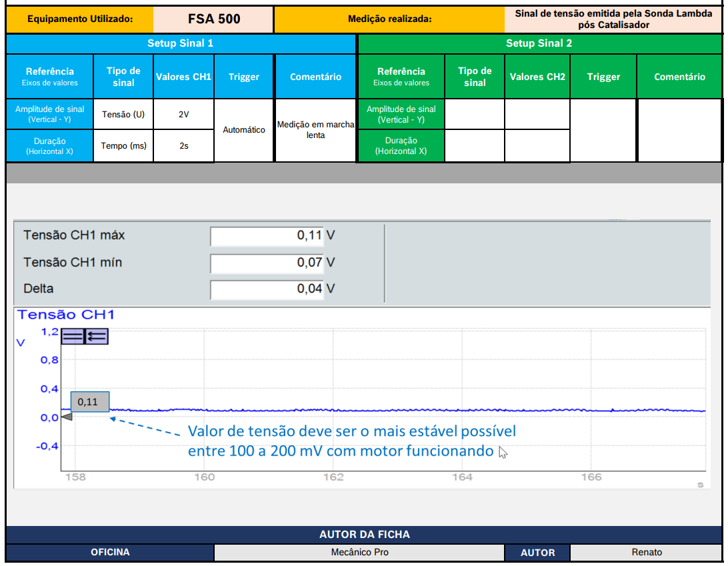Click the Setup Sinal 2 header

[539, 43]
